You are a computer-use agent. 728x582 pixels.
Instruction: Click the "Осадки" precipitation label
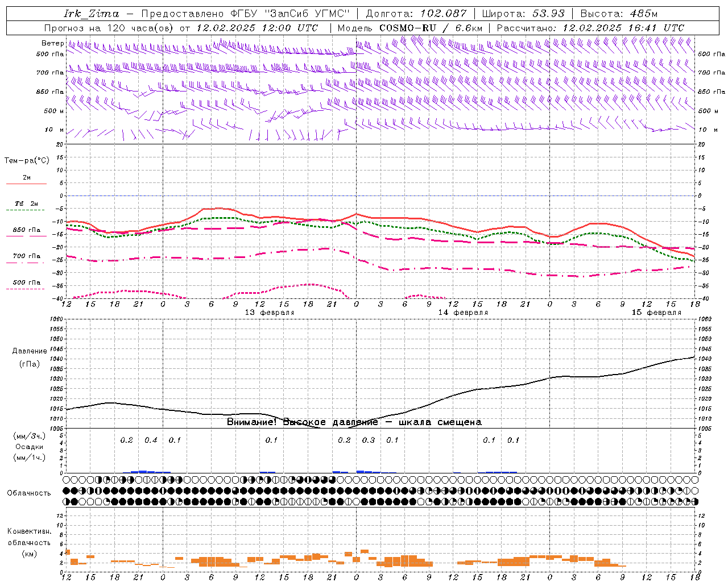(29, 447)
